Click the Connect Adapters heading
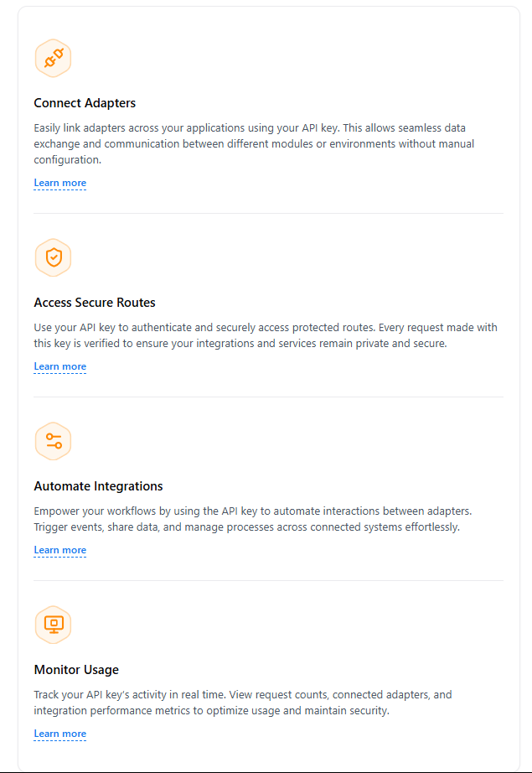The width and height of the screenshot is (532, 773). pos(85,103)
